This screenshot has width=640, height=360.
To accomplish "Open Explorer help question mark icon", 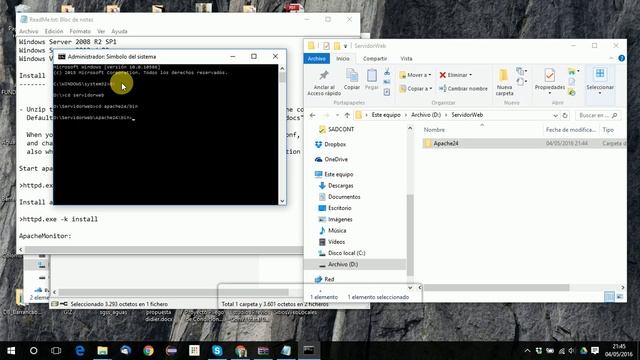I will pos(621,58).
